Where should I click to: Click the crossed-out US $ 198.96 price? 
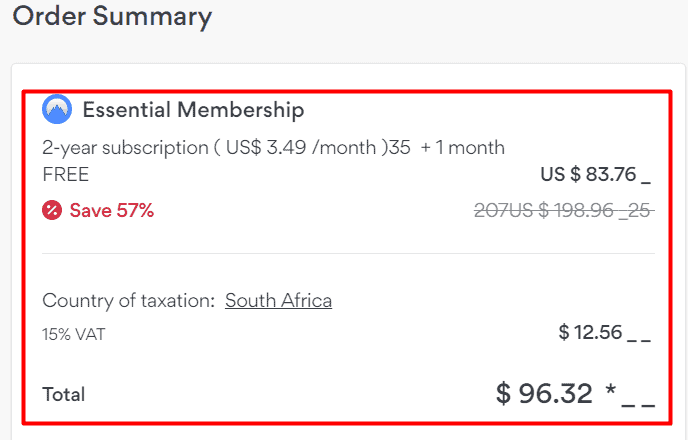[571, 210]
